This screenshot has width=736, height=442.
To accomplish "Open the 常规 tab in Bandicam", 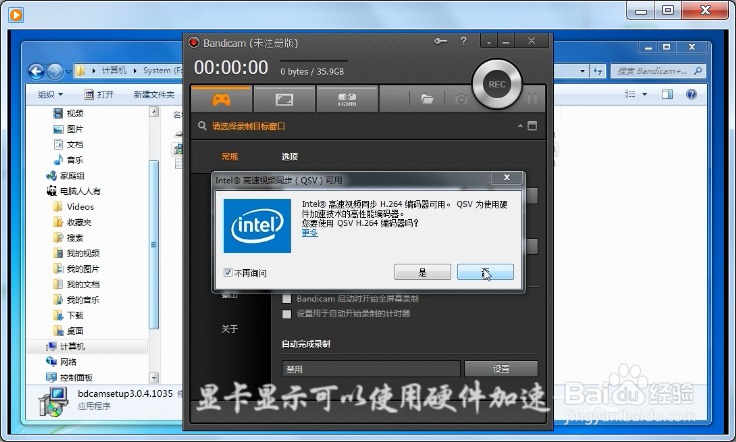I will pyautogui.click(x=230, y=156).
